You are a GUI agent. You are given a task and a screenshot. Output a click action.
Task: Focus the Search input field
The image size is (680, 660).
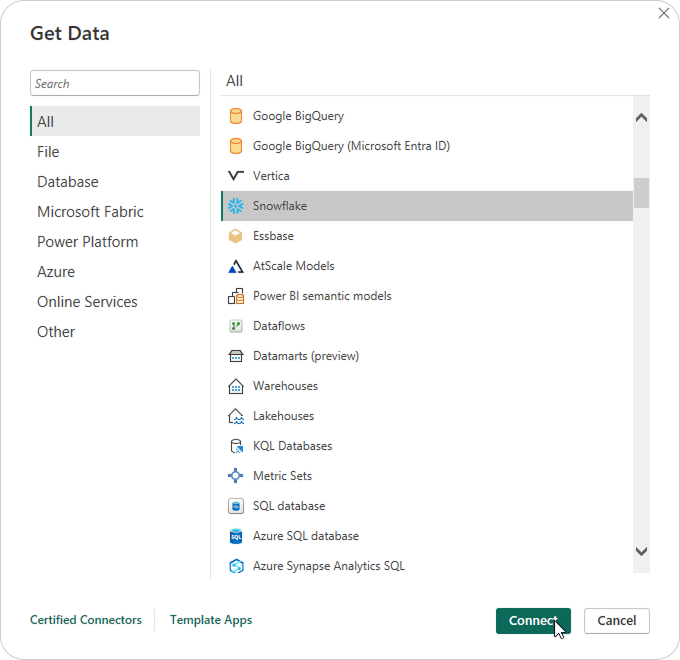pos(115,84)
